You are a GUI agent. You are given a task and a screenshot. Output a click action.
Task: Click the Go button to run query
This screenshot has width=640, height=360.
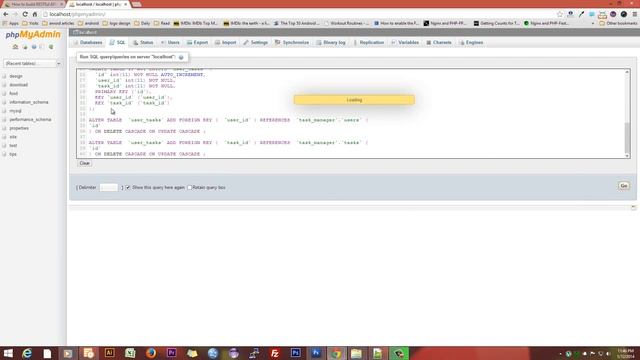(624, 186)
